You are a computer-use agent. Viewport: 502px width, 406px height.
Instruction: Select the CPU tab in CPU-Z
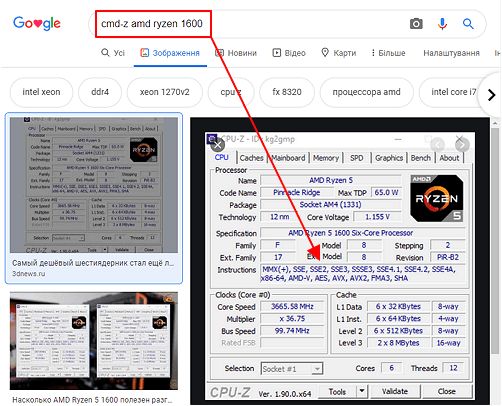(x=222, y=158)
